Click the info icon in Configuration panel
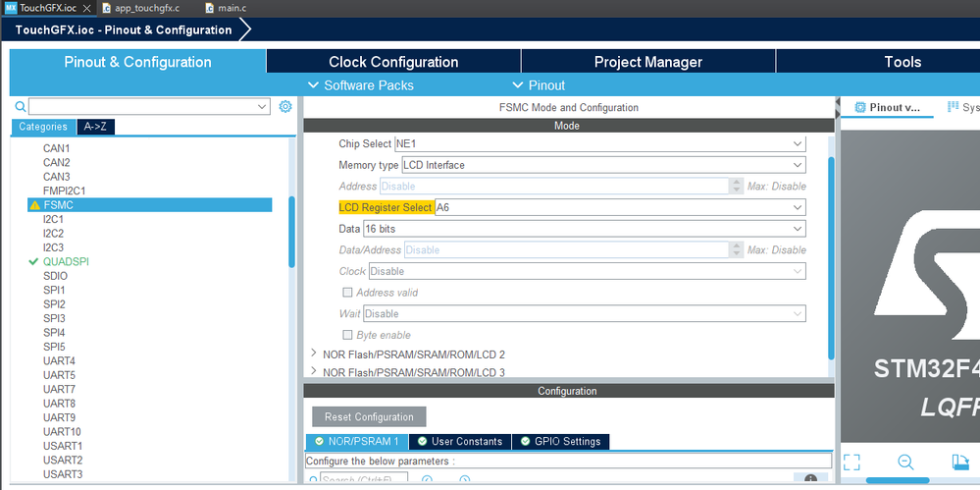 (x=810, y=479)
